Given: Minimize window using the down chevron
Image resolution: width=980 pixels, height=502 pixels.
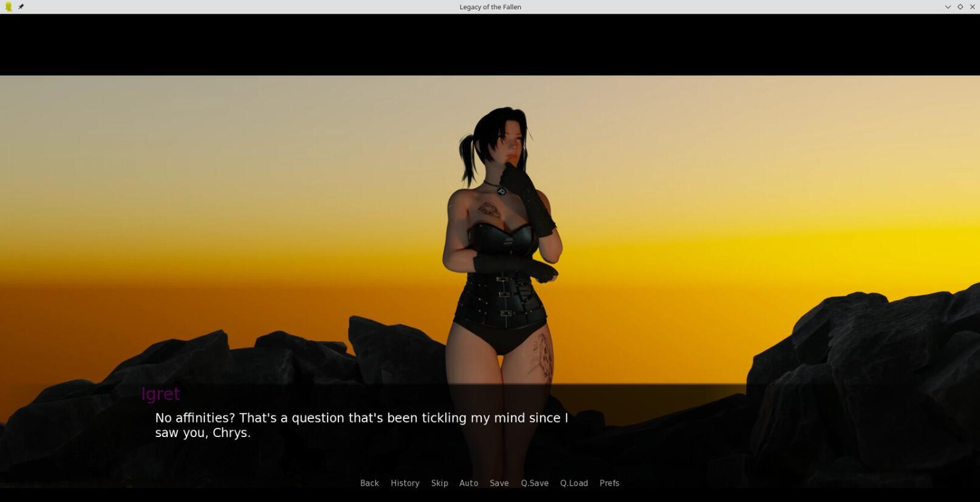Looking at the screenshot, I should [948, 7].
